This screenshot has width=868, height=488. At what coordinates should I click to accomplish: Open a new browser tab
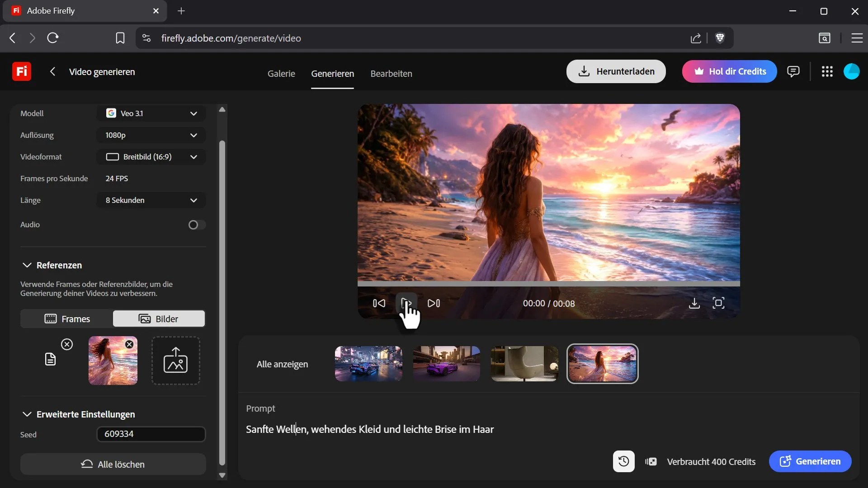181,11
